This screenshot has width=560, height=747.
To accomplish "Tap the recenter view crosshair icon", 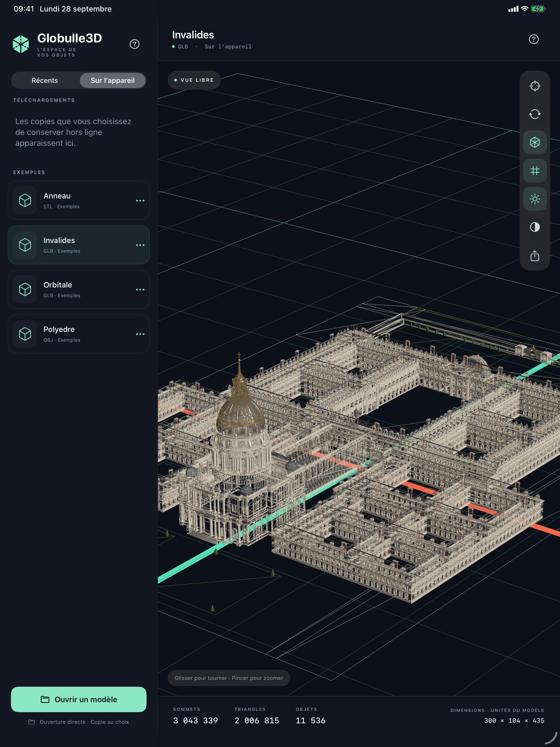I will [x=535, y=86].
